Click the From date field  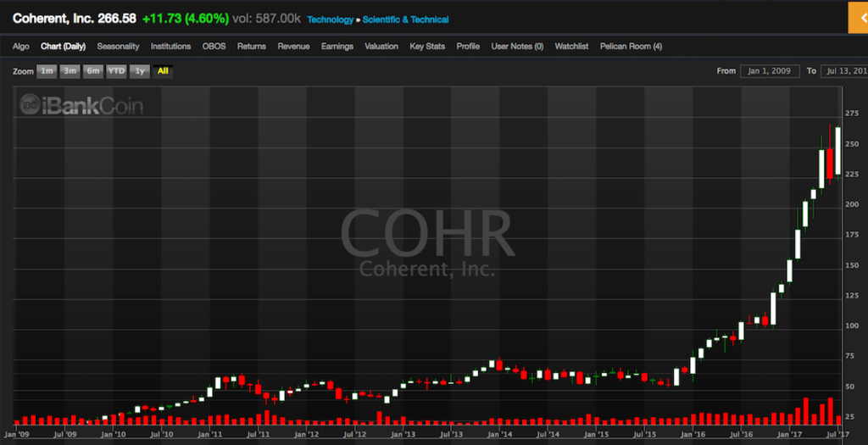tap(770, 71)
